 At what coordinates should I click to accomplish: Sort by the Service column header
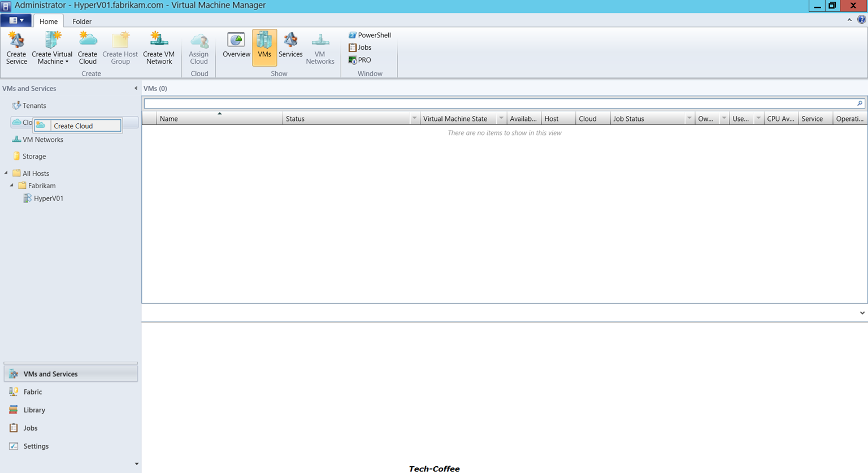point(815,119)
